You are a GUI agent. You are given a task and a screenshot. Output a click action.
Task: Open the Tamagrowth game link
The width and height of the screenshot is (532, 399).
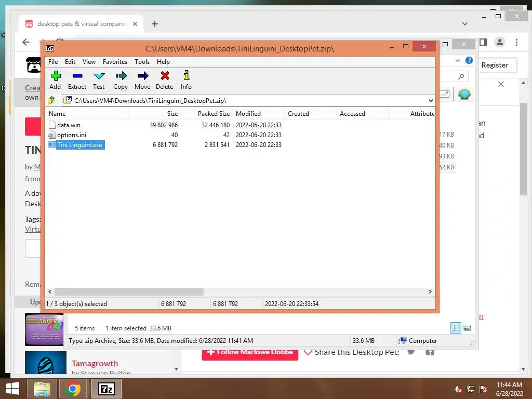point(95,363)
